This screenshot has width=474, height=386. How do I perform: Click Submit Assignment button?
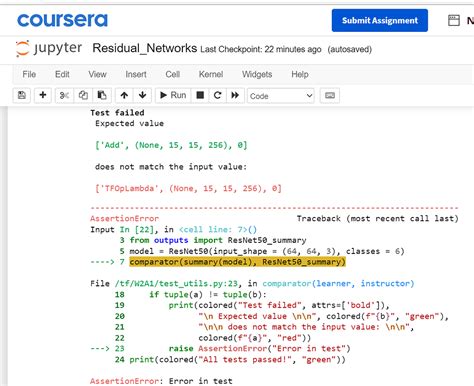click(x=380, y=21)
